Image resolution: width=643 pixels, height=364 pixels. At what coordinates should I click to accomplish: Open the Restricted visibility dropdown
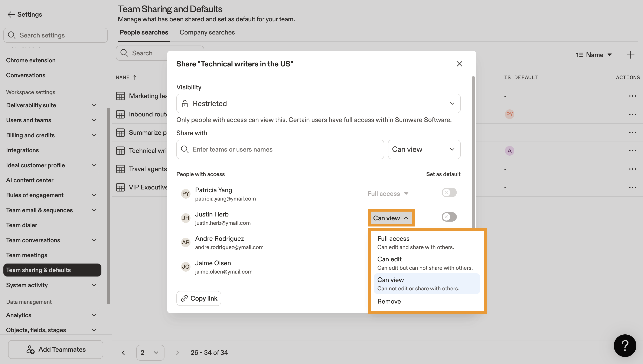pos(318,103)
